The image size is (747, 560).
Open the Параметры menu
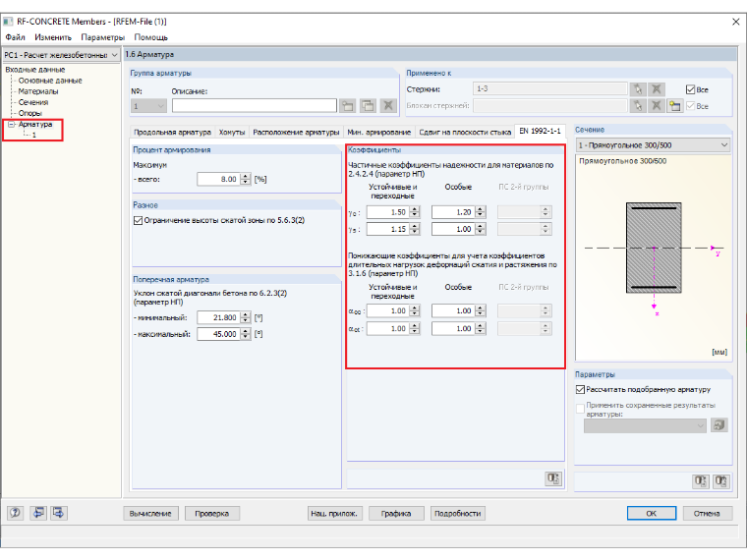click(102, 37)
